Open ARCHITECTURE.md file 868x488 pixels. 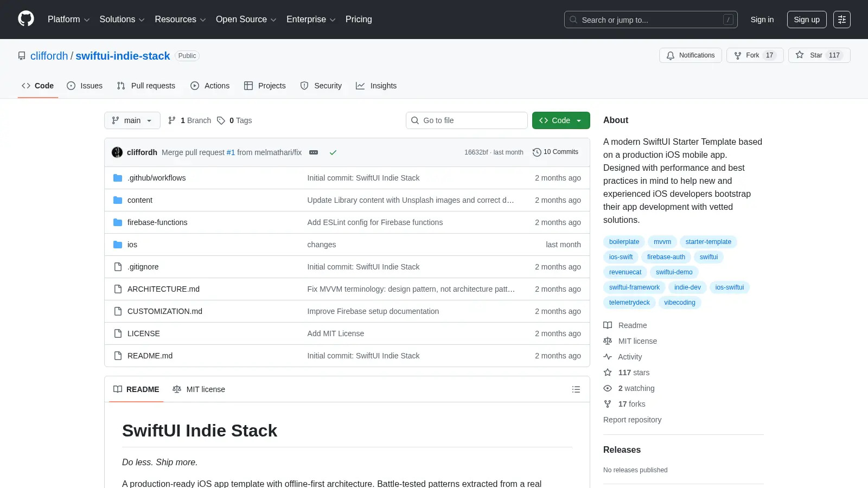pyautogui.click(x=163, y=289)
